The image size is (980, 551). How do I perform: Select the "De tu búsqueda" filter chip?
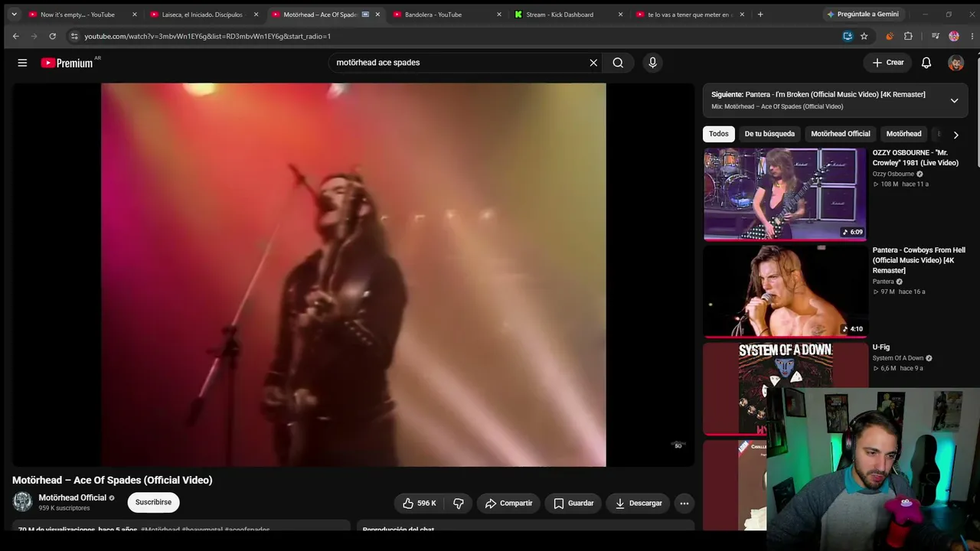[769, 134]
